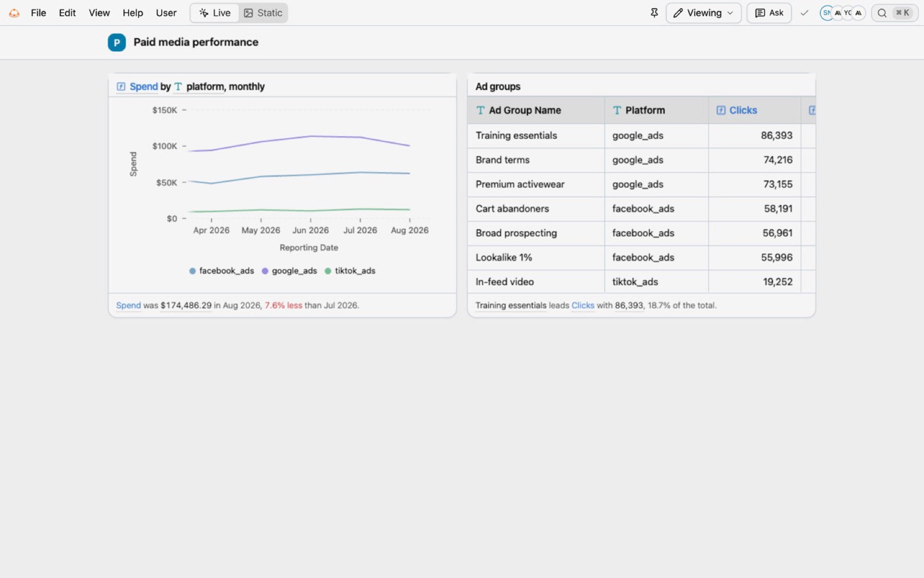Screen dimensions: 924x578
Task: Click the partially hidden column icon after Clicks
Action: (x=812, y=110)
